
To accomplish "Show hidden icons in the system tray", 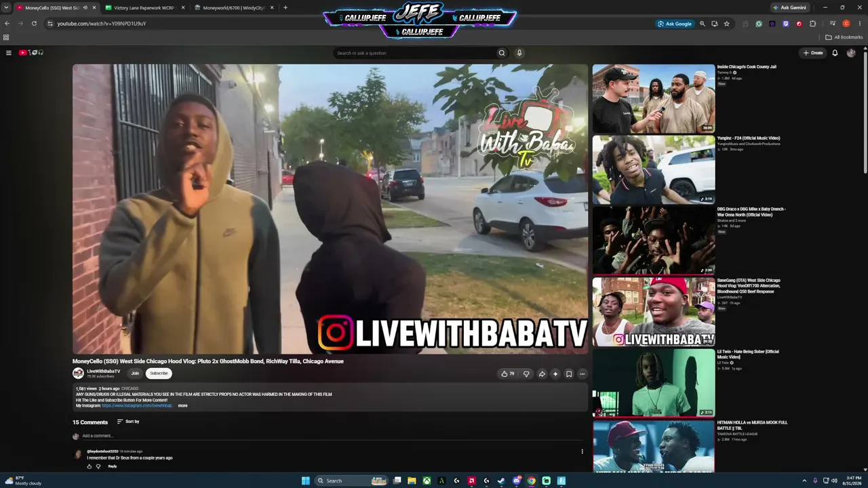I will [x=804, y=481].
